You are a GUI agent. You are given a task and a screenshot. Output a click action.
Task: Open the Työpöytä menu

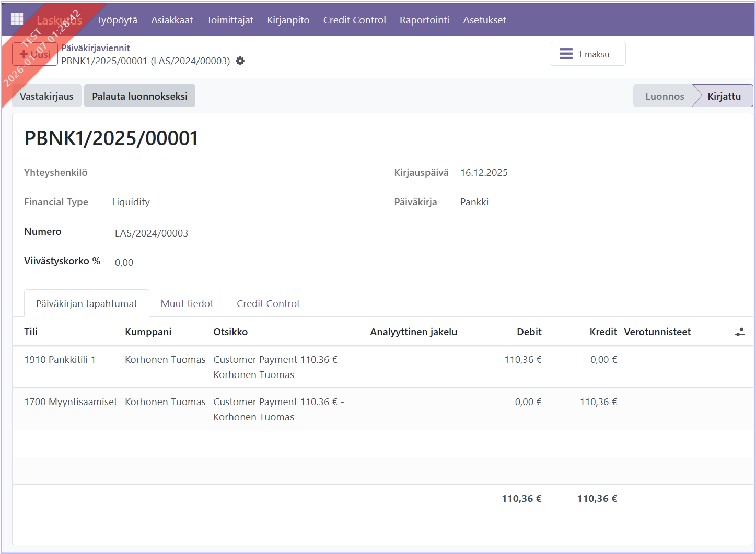coord(117,20)
